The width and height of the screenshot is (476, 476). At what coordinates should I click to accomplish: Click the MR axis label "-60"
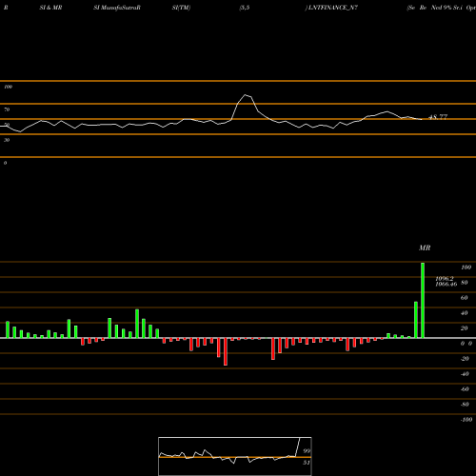click(465, 389)
